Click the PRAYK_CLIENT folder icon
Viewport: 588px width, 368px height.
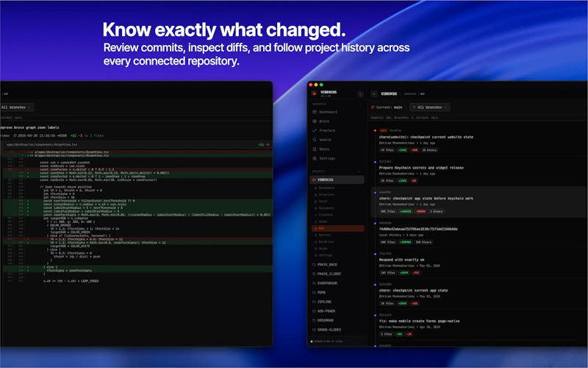click(x=315, y=274)
